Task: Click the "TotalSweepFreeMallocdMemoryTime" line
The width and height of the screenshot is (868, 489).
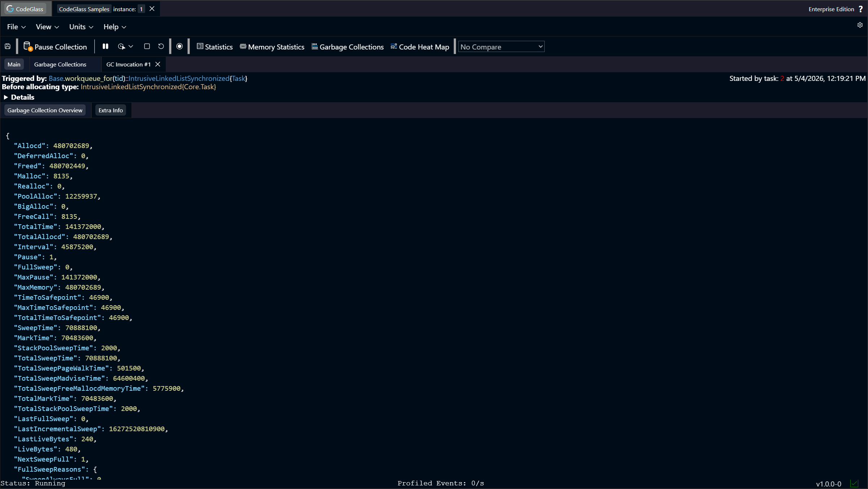Action: [99, 389]
